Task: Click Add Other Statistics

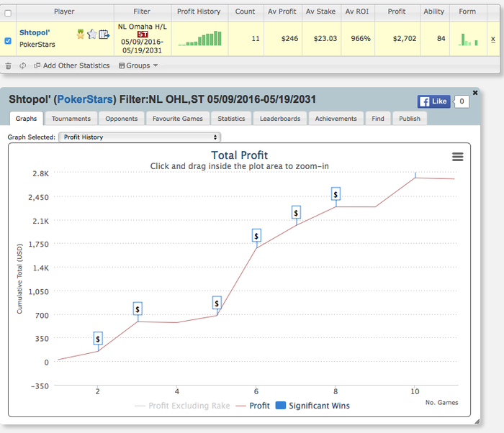Action: click(72, 65)
